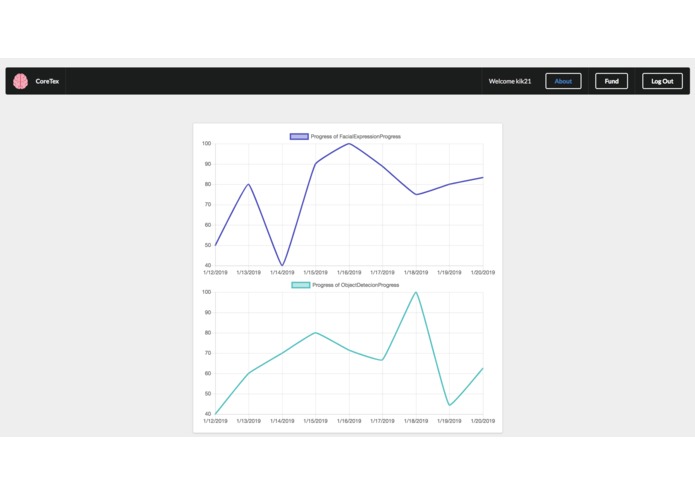Click the 100 y-axis label on facial expression chart
695x494 pixels.
[207, 144]
